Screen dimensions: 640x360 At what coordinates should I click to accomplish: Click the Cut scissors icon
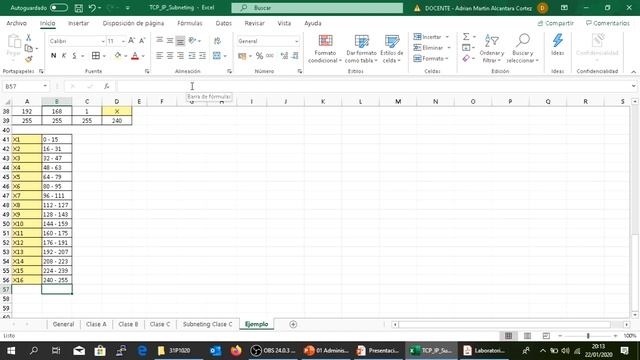click(29, 38)
